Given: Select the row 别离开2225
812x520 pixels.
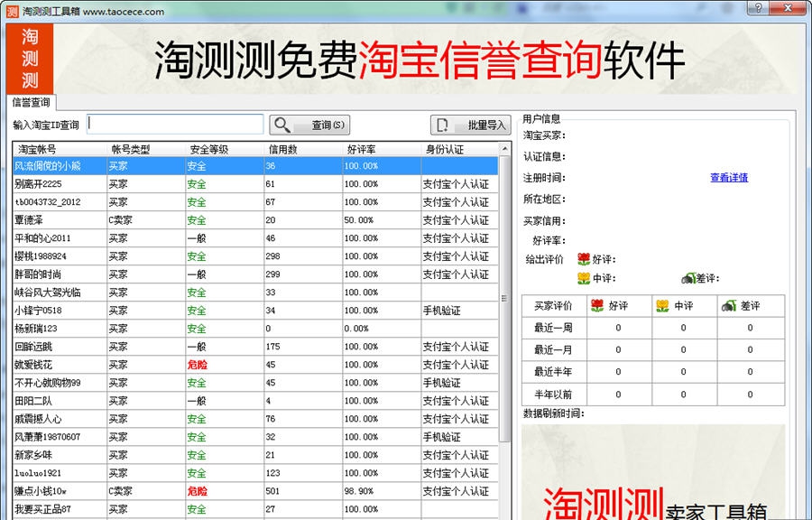Looking at the screenshot, I should (x=255, y=184).
